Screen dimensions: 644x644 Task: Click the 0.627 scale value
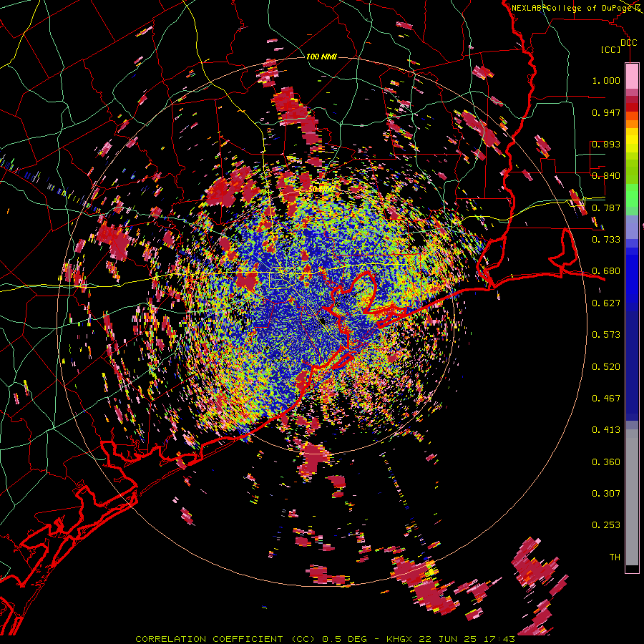click(x=606, y=303)
